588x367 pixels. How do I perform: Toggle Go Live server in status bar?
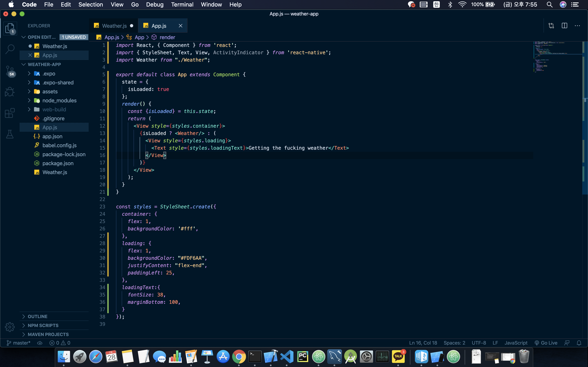coord(546,343)
